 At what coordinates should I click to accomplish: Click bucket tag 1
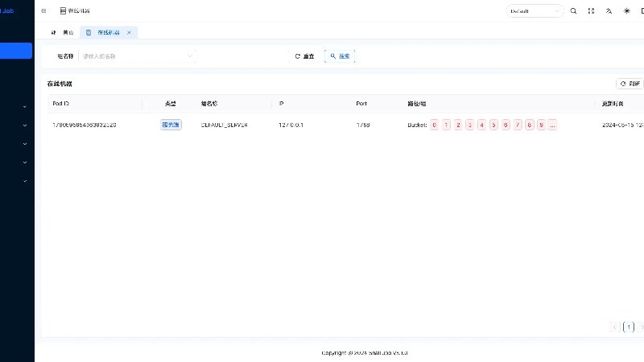click(x=446, y=125)
